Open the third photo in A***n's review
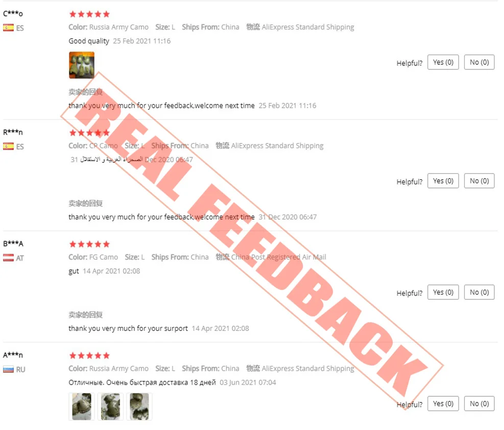504x430 pixels. click(x=139, y=407)
